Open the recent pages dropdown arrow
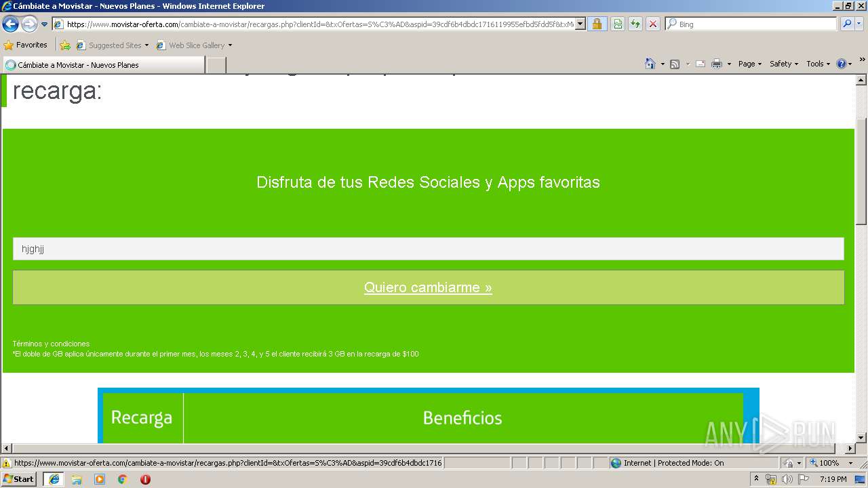This screenshot has height=488, width=868. click(44, 24)
